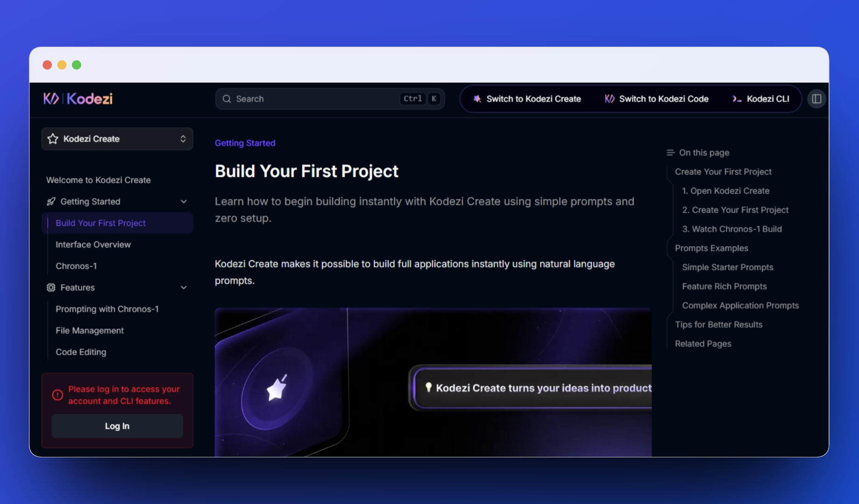This screenshot has height=504, width=859.
Task: Jump to 2. Create Your First Project
Action: click(735, 210)
